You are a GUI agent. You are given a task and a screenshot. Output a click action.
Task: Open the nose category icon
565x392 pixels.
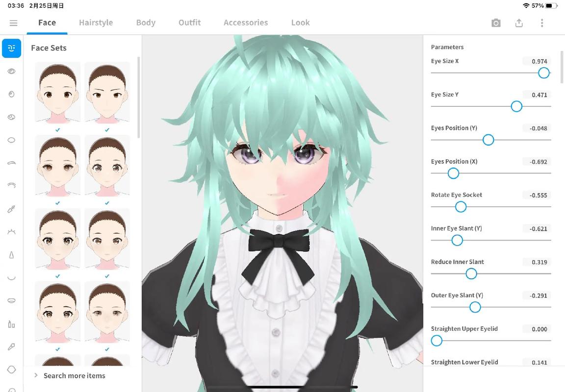[12, 255]
